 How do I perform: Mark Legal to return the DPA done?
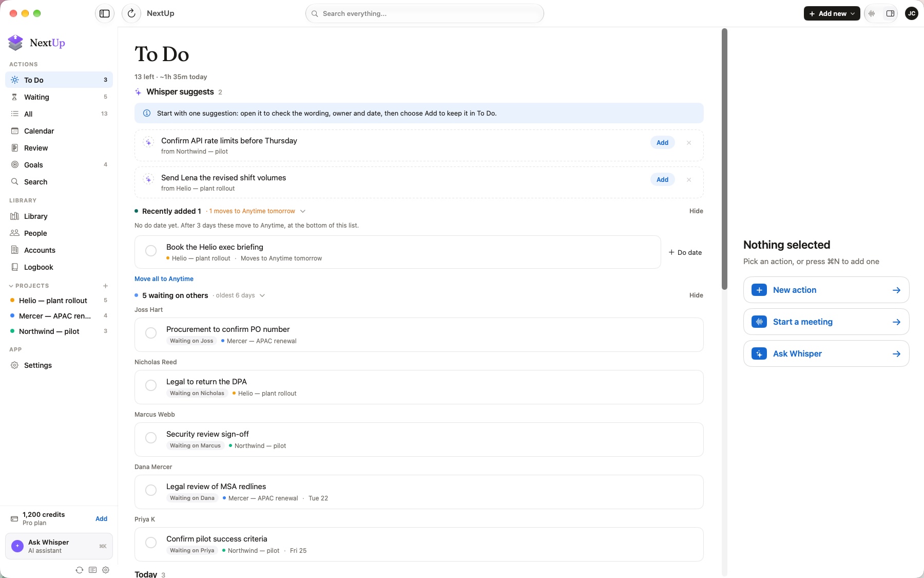[151, 385]
